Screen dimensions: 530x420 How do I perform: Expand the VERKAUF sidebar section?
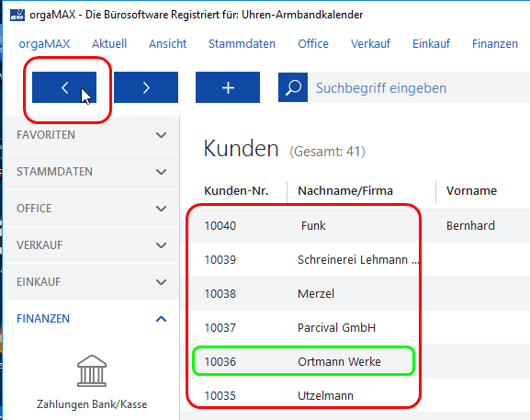(x=91, y=245)
